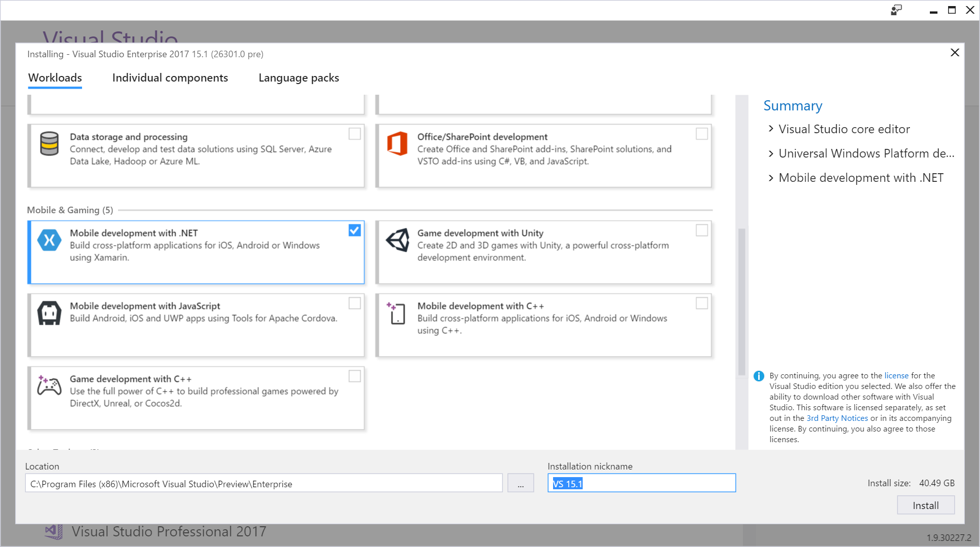980x547 pixels.
Task: Minimize the Visual Studio Installer window
Action: point(933,11)
